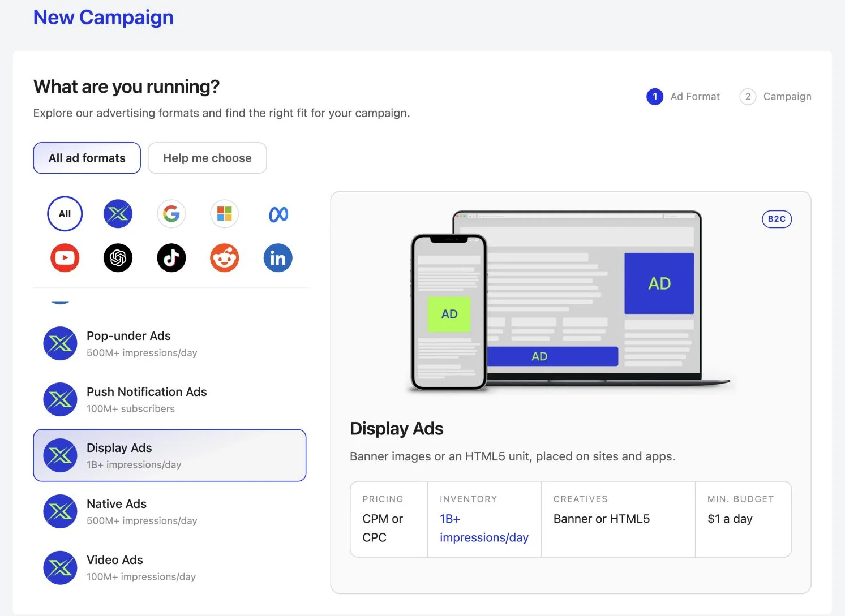Click the 'Explore our advertising formats' subtitle
845x616 pixels.
click(221, 113)
